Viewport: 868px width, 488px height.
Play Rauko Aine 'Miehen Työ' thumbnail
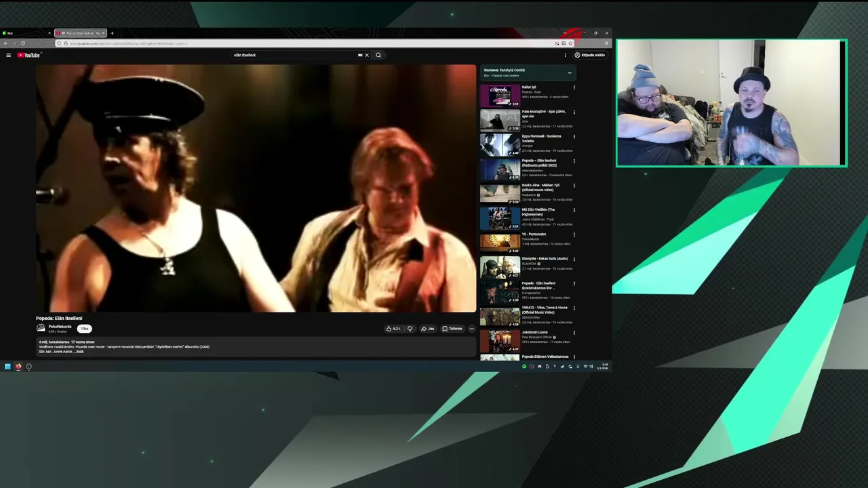coord(500,194)
